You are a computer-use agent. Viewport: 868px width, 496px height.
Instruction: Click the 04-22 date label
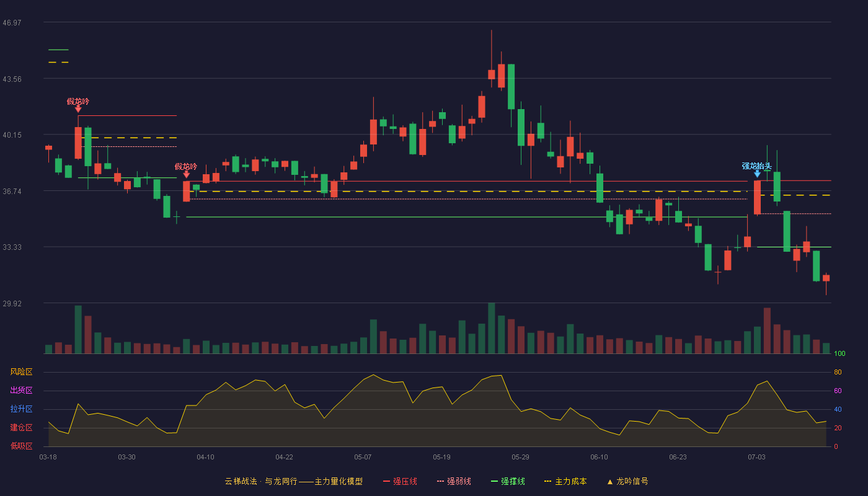click(284, 457)
